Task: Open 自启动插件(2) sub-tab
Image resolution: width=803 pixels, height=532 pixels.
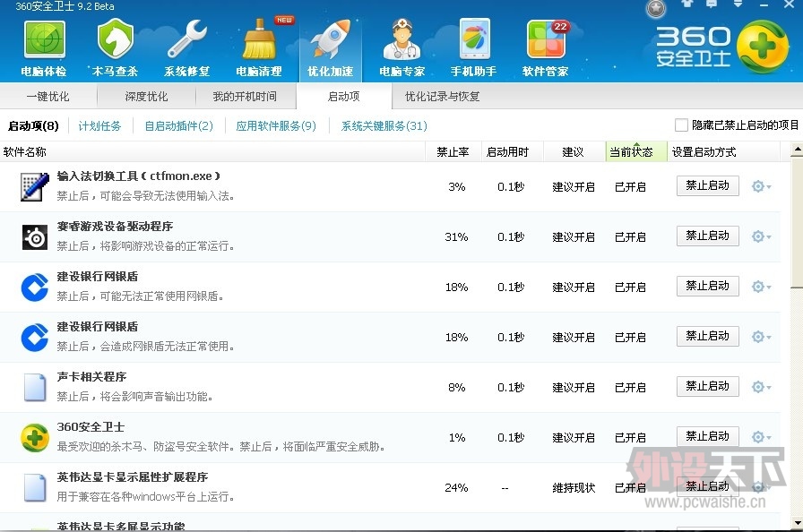Action: [178, 126]
